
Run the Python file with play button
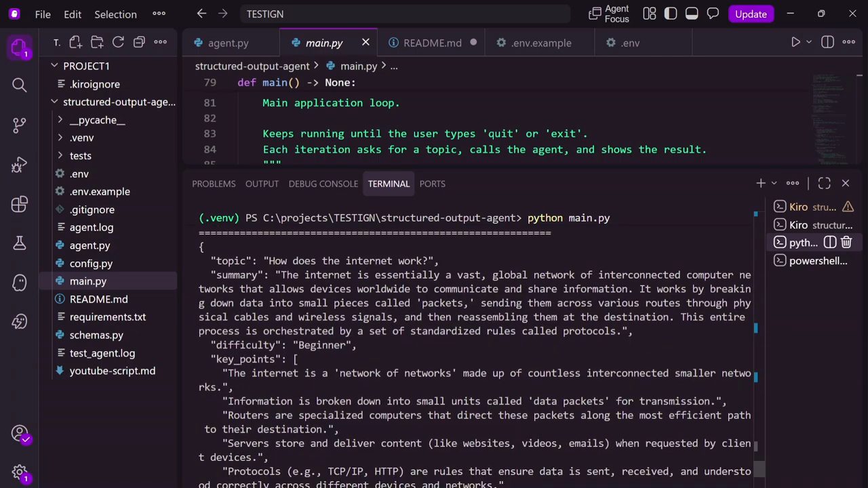point(795,42)
